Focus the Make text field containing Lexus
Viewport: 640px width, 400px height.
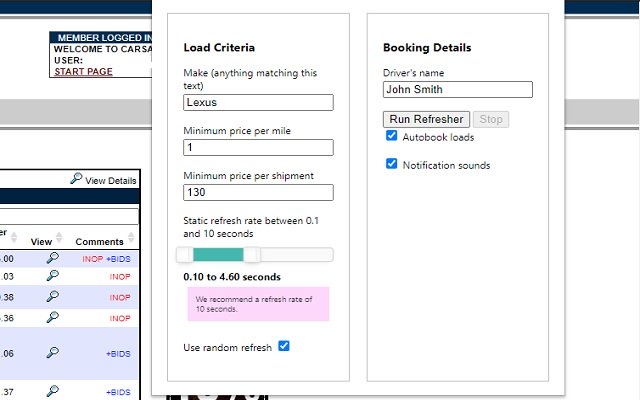[x=258, y=102]
